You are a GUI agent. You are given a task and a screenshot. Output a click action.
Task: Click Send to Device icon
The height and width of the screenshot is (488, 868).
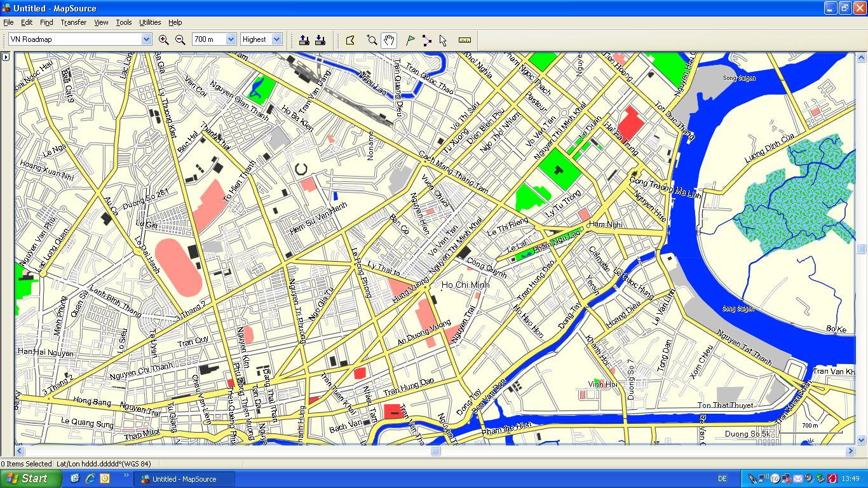click(304, 39)
